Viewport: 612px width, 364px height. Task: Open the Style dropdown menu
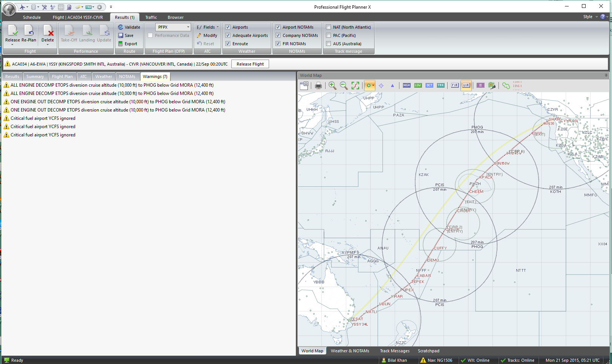click(x=591, y=17)
